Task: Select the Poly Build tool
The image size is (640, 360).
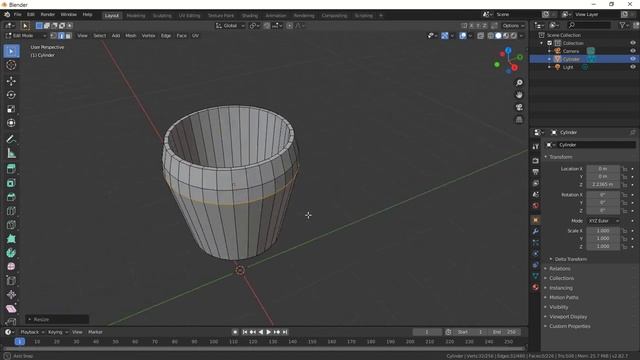Action: click(11, 238)
